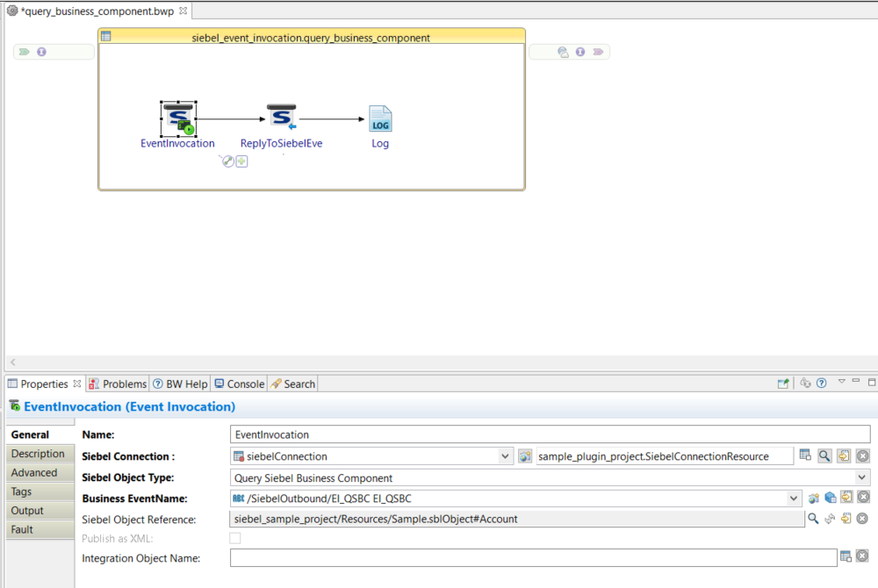Click the info icon in left interface bar

tap(41, 52)
